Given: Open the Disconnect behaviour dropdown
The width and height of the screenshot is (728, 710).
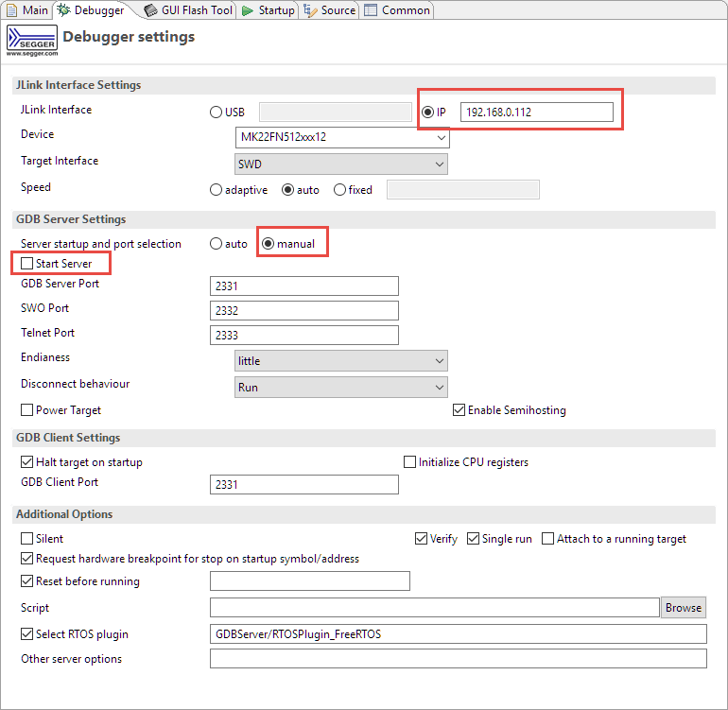Looking at the screenshot, I should [x=341, y=388].
